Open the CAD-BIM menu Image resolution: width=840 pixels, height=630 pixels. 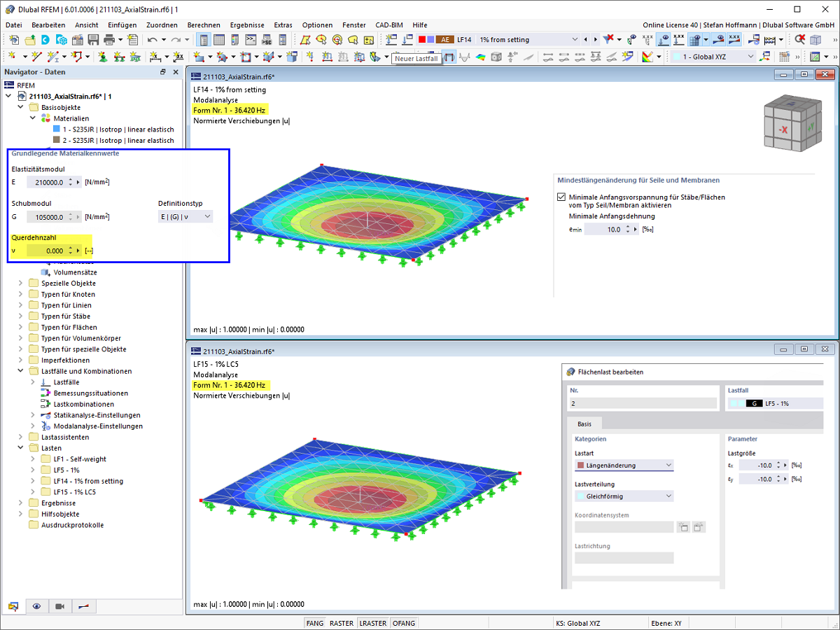[389, 24]
